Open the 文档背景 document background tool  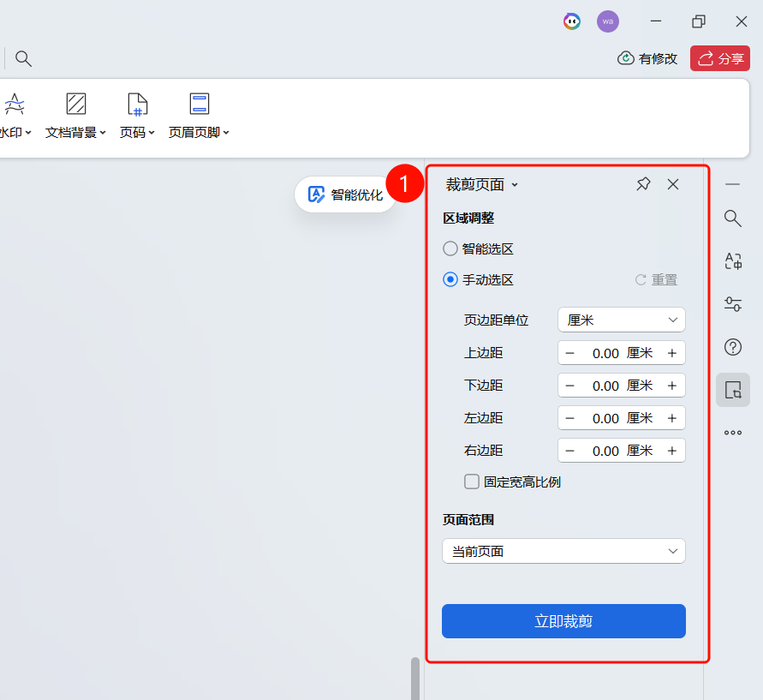pyautogui.click(x=75, y=116)
